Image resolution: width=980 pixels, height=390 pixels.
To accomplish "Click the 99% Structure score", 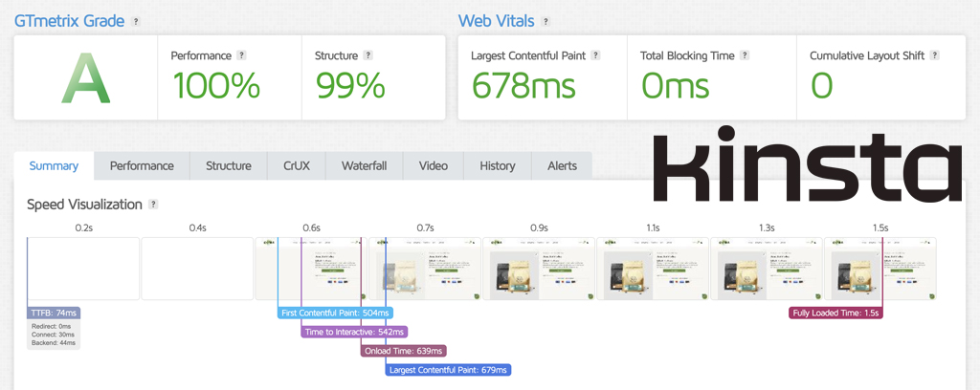I will click(350, 85).
